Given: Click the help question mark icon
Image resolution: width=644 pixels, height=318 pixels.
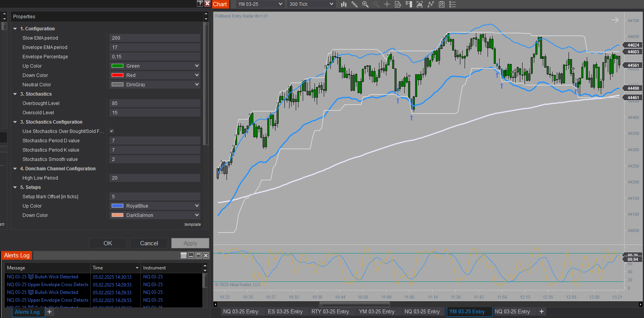Looking at the screenshot, I should click(200, 3).
